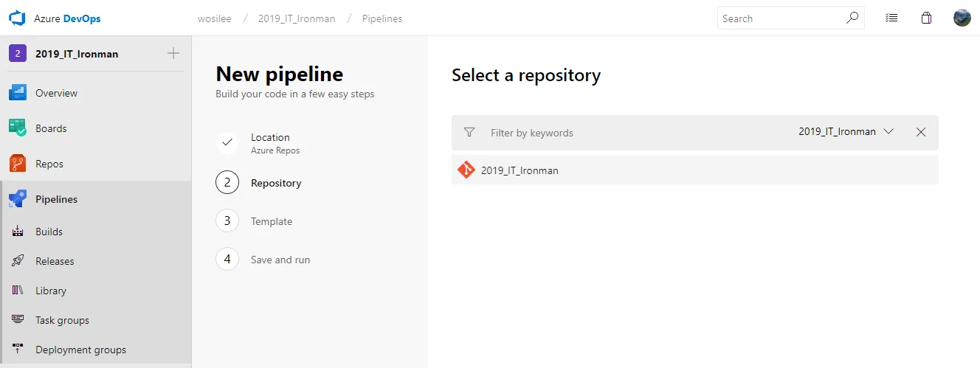This screenshot has height=368, width=980.
Task: Open Task groups under Pipelines
Action: pos(96,320)
